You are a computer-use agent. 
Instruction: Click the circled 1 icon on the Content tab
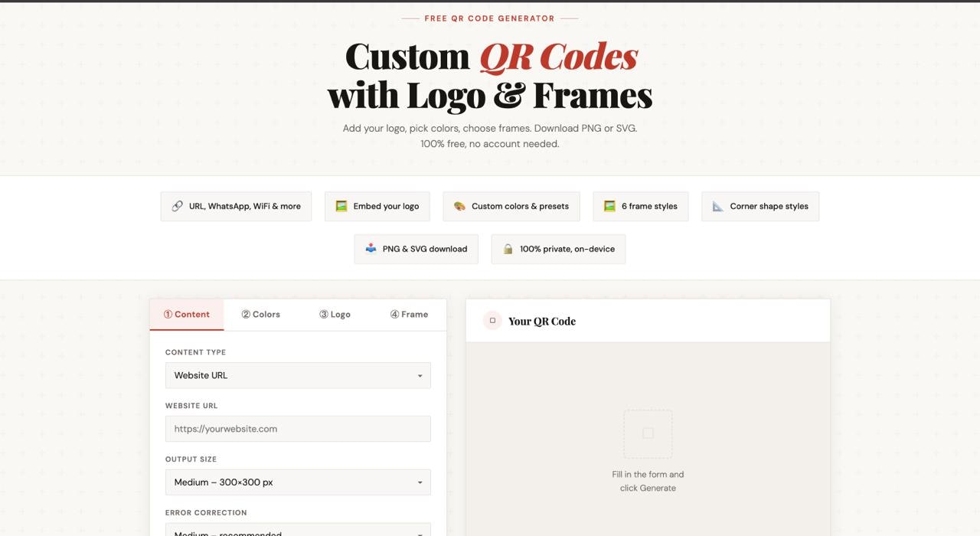click(167, 314)
